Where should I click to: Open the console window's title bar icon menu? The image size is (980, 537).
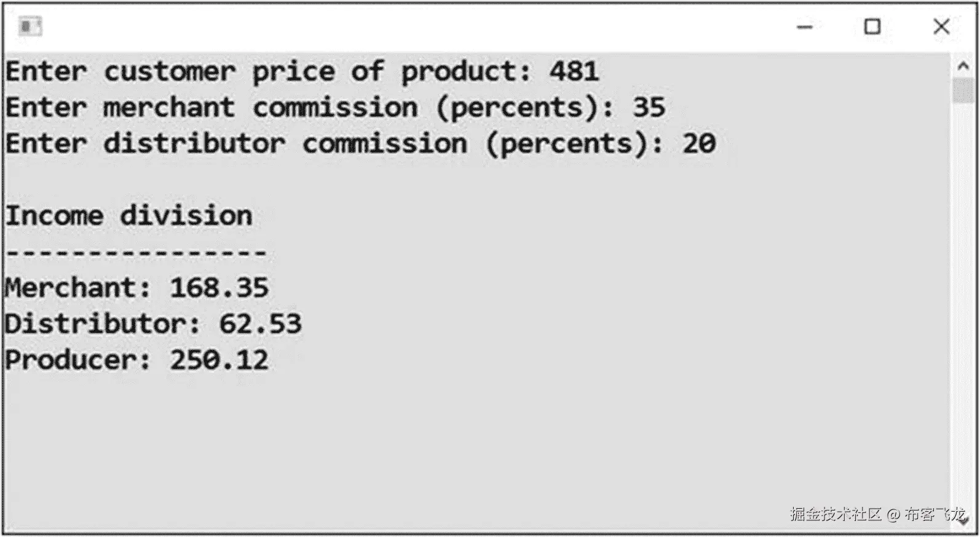tap(30, 26)
